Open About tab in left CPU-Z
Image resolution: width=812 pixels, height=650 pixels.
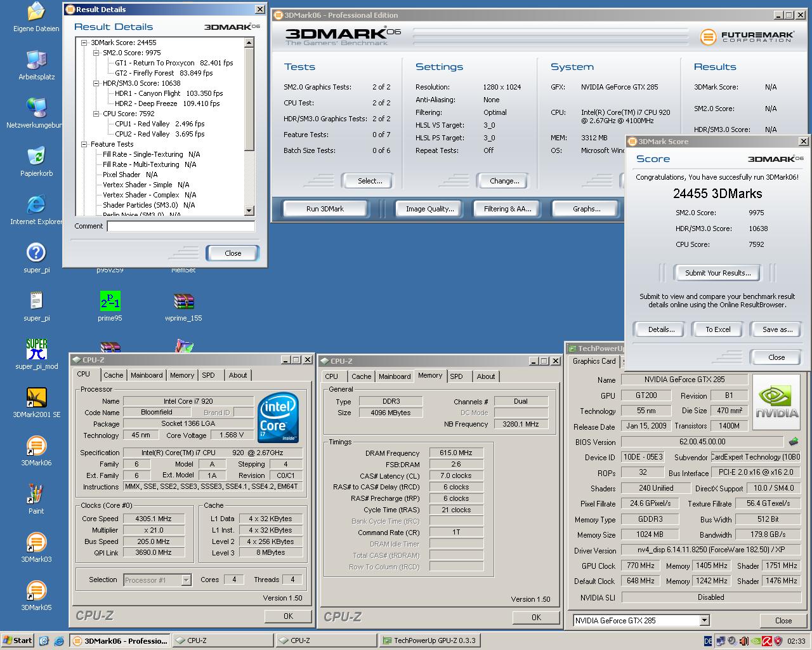coord(238,375)
